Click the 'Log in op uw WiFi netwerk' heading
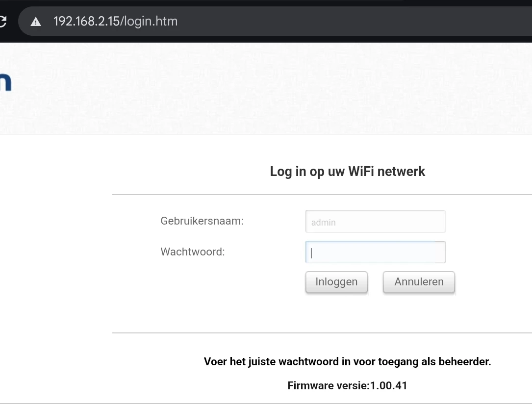This screenshot has width=532, height=405. pos(347,172)
